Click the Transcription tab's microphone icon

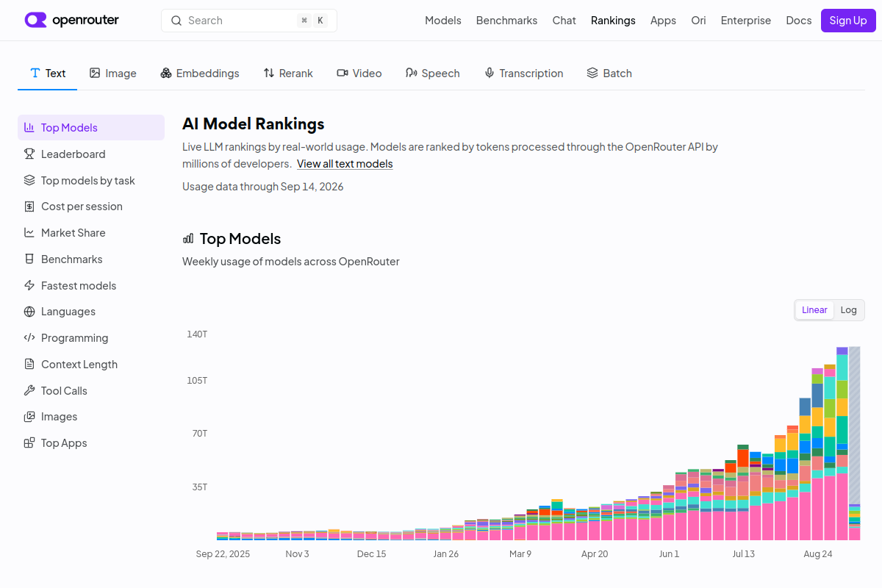click(x=490, y=73)
